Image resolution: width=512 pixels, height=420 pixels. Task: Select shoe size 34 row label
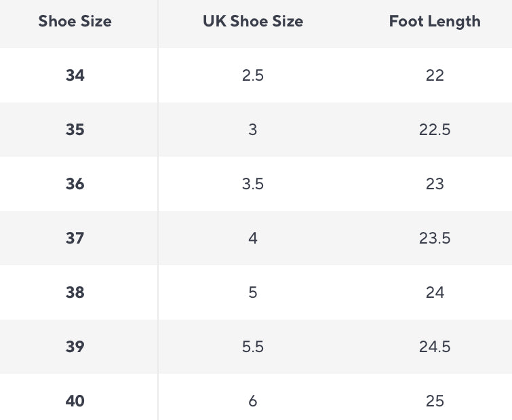coord(75,75)
